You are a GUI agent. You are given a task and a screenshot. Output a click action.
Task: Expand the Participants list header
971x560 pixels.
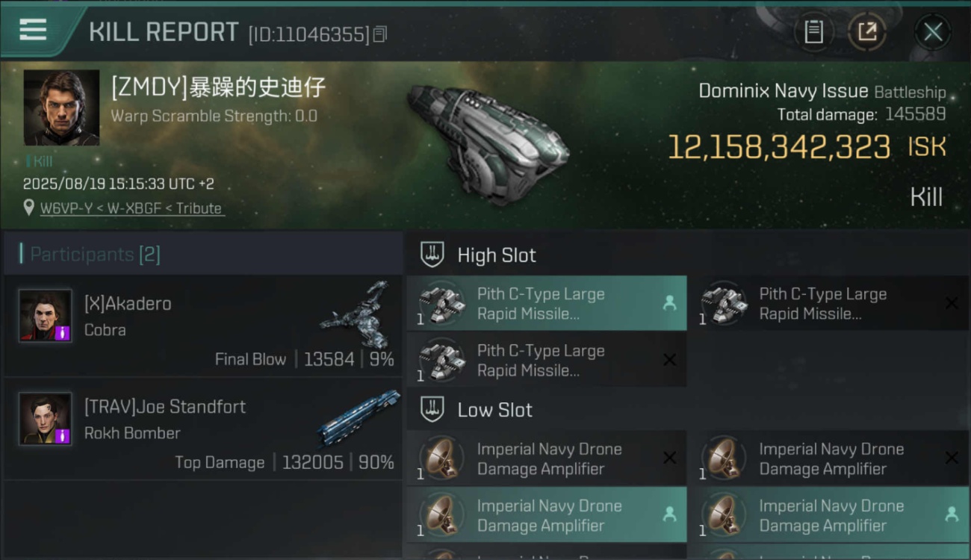(202, 254)
